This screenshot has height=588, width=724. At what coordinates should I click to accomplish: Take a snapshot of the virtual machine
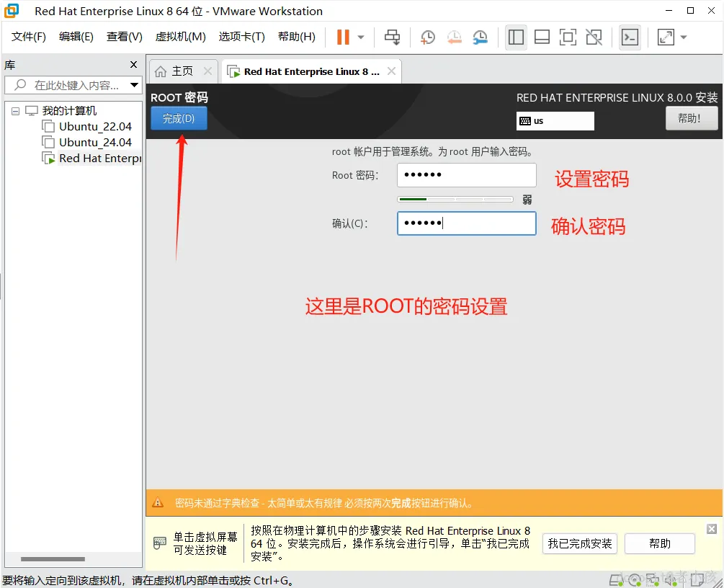coord(428,37)
